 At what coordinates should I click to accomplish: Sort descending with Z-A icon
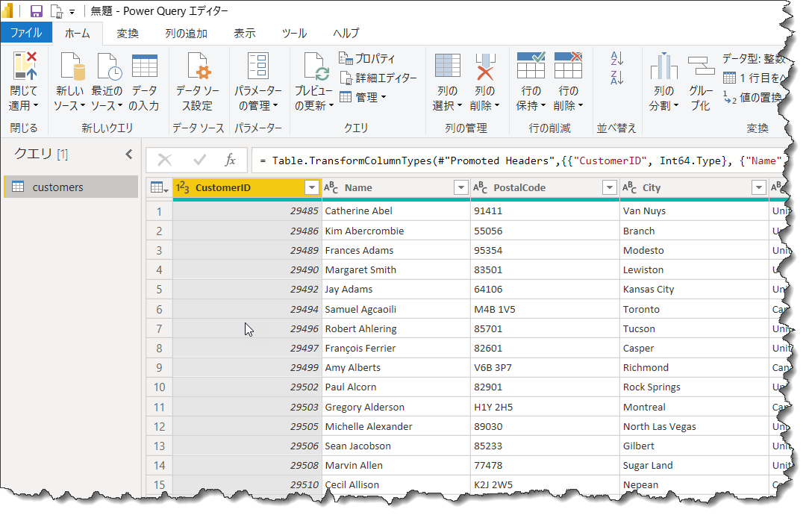pyautogui.click(x=616, y=78)
